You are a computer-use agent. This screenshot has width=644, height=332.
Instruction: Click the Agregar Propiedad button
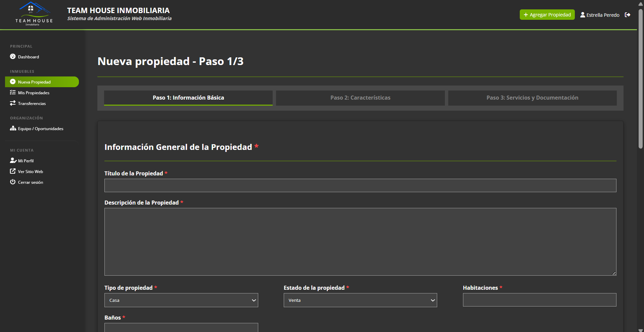(x=547, y=15)
